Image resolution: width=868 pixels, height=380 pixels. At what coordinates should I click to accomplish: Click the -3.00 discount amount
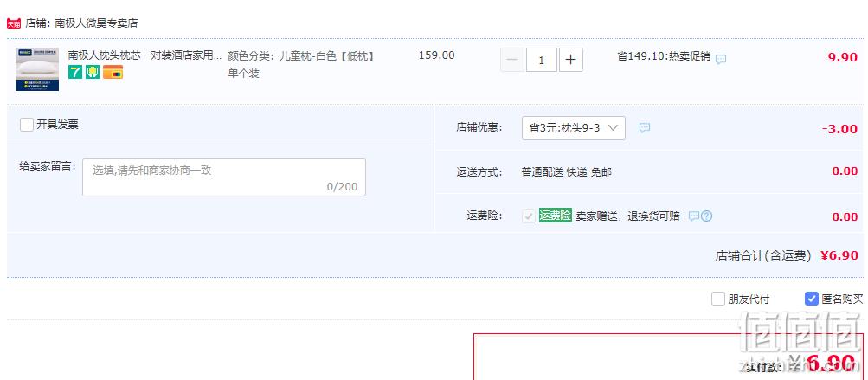839,128
